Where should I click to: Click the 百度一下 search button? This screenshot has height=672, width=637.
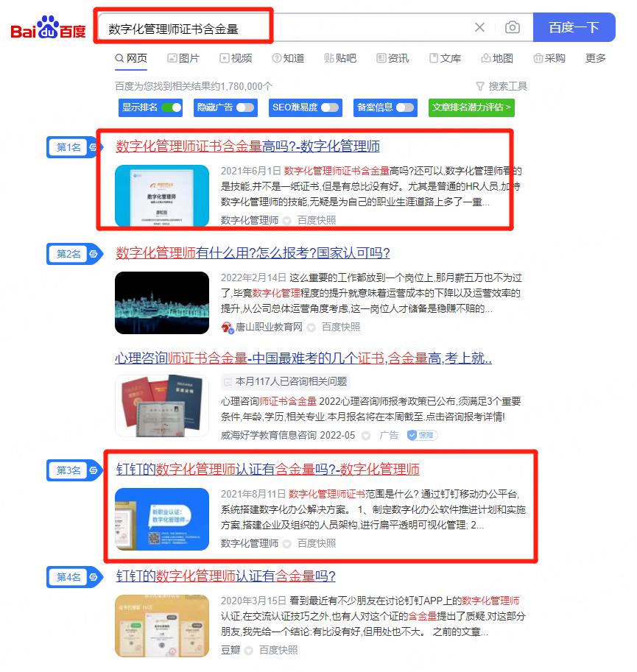[x=574, y=27]
